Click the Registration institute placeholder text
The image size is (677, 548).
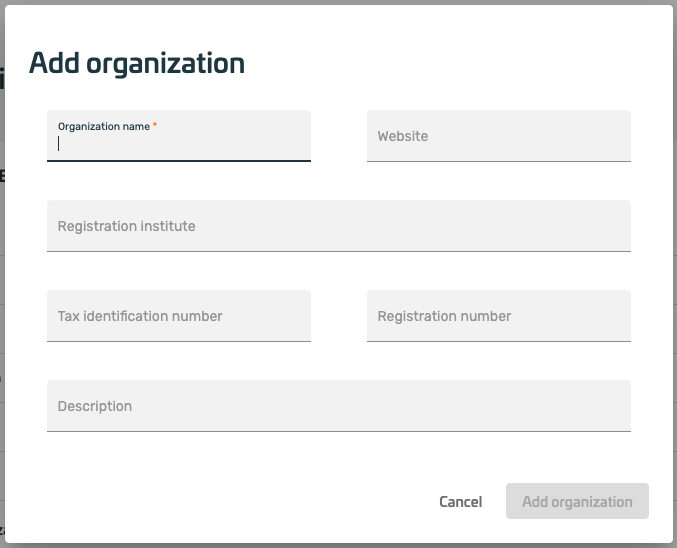tap(126, 226)
